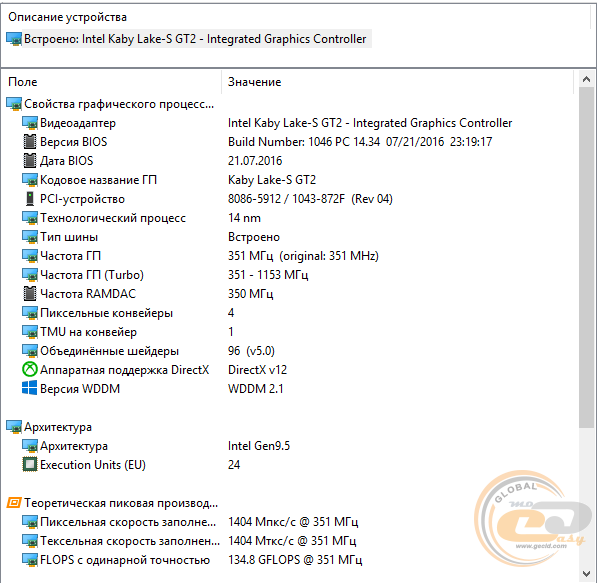Click the TMU на конвейер icon
This screenshot has width=597, height=583.
30,332
